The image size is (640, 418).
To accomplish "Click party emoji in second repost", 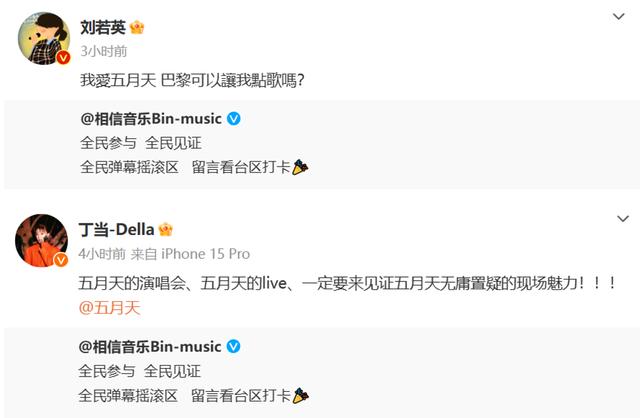I will (x=300, y=395).
